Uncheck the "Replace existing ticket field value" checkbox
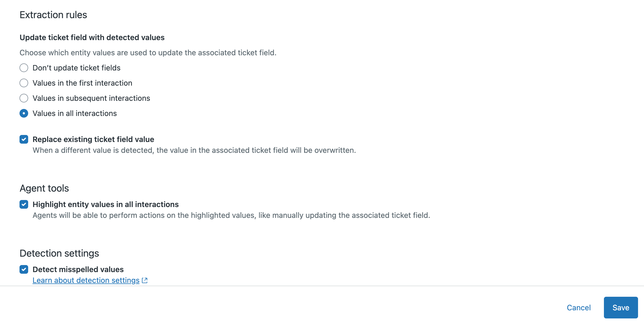This screenshot has height=329, width=644. coord(24,139)
